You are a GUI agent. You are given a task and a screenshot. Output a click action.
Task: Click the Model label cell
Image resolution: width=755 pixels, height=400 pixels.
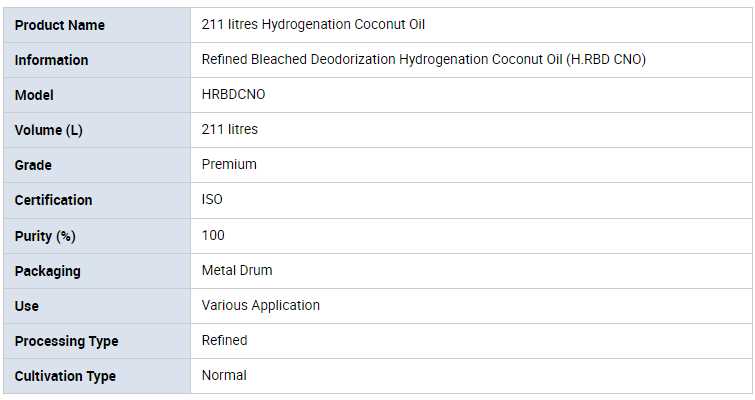(x=34, y=95)
